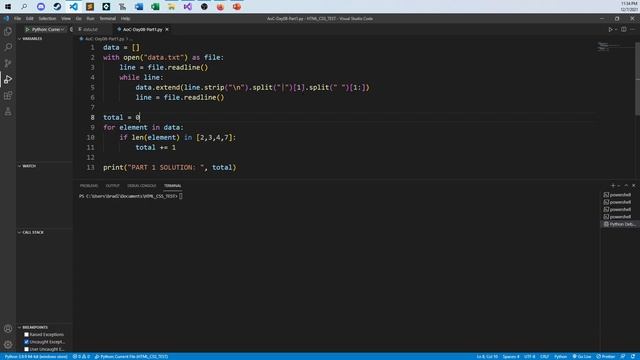
Task: Open Python Current File debug configuration dropdown
Action: 48,29
